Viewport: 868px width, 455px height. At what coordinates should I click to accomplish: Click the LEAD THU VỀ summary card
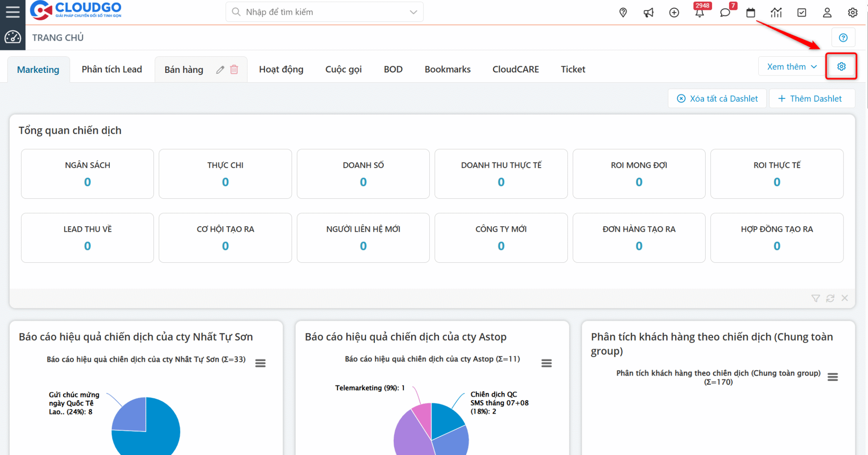click(x=87, y=238)
